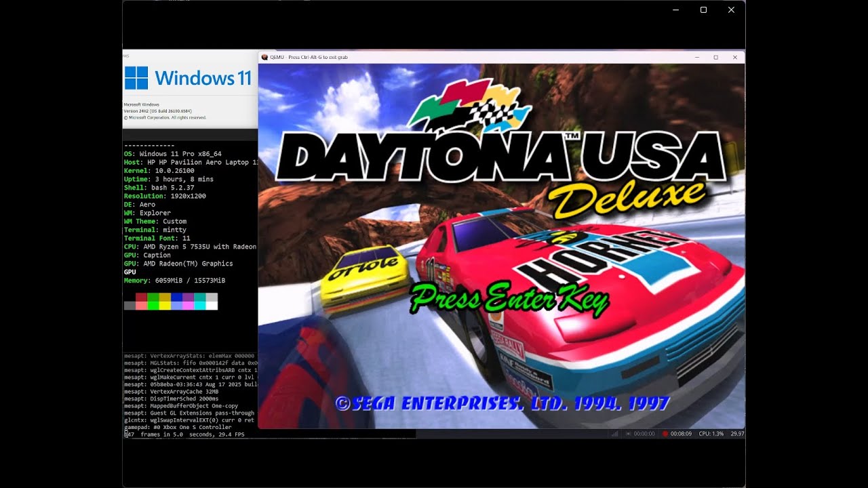
Task: Click the signal bars icon in status bar
Action: click(x=615, y=434)
